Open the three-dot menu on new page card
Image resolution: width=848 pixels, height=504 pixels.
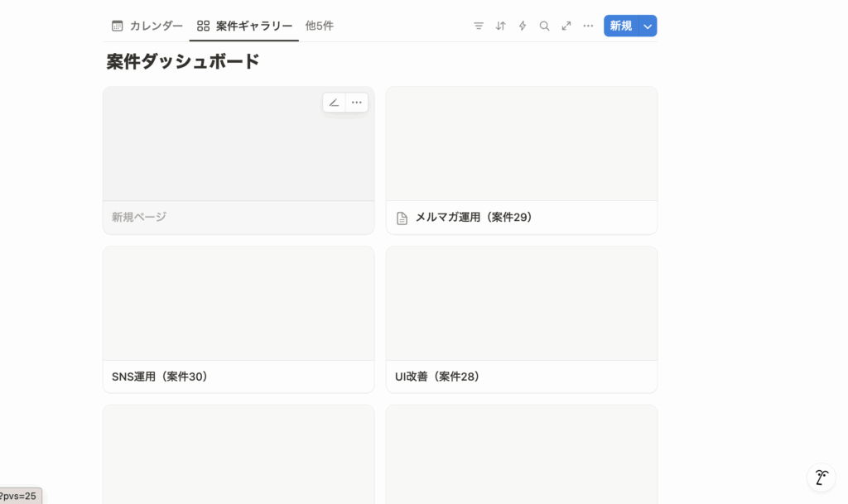(x=357, y=103)
